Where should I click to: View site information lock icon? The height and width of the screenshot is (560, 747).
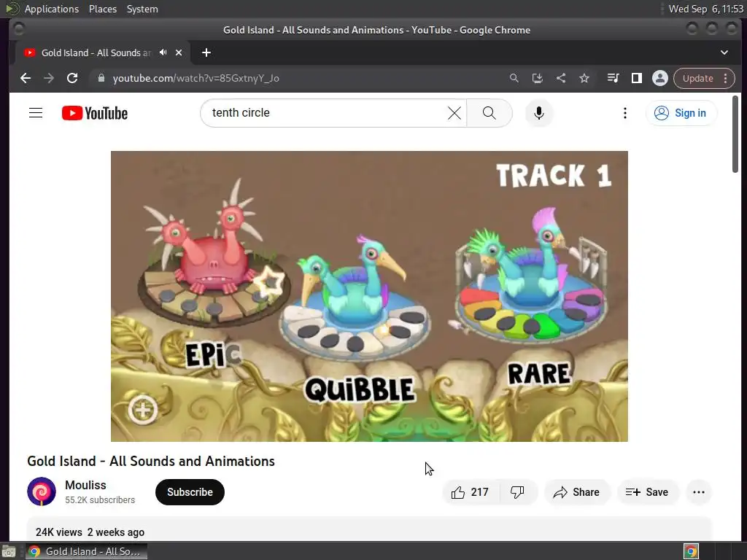click(x=101, y=78)
